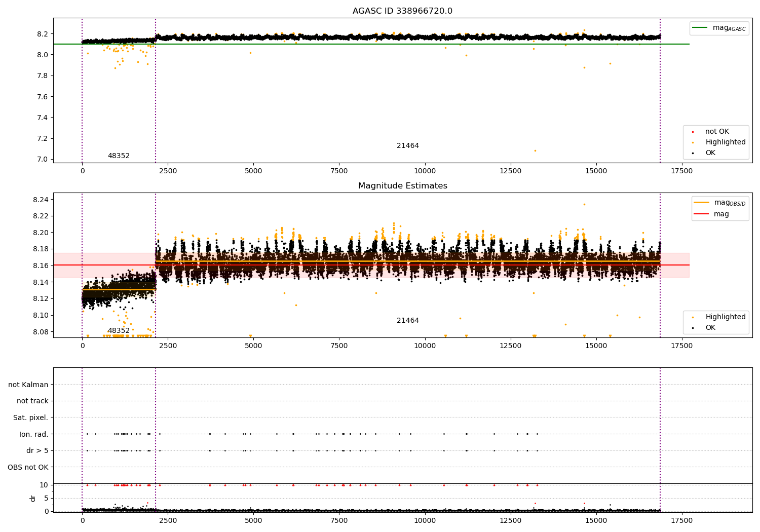Select the 'OBS not OK' row label
The height and width of the screenshot is (532, 760).
coord(28,467)
